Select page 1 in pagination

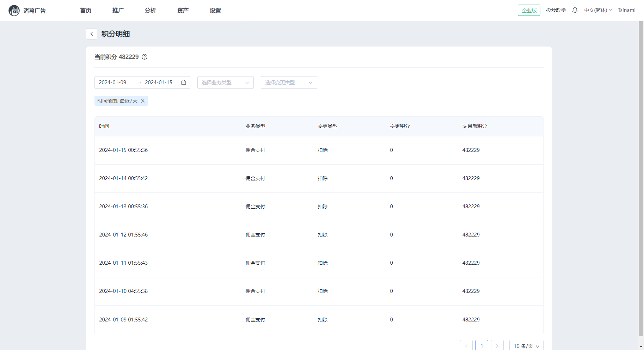482,346
